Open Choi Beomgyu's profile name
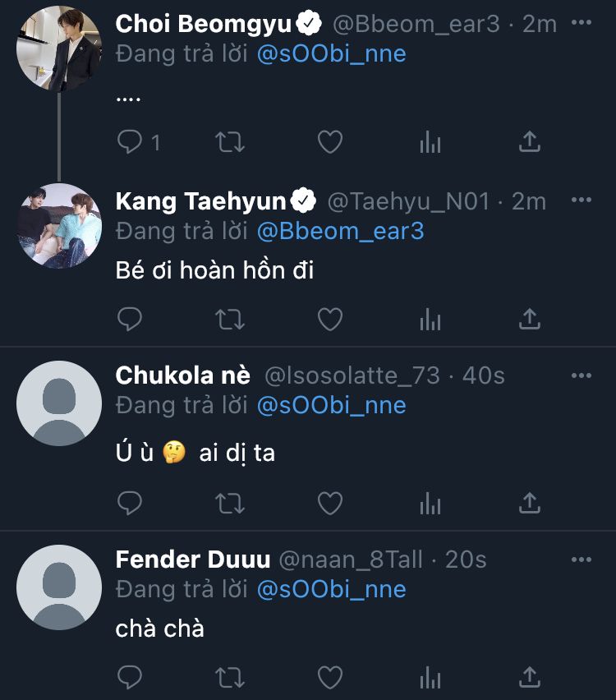 coord(204,24)
